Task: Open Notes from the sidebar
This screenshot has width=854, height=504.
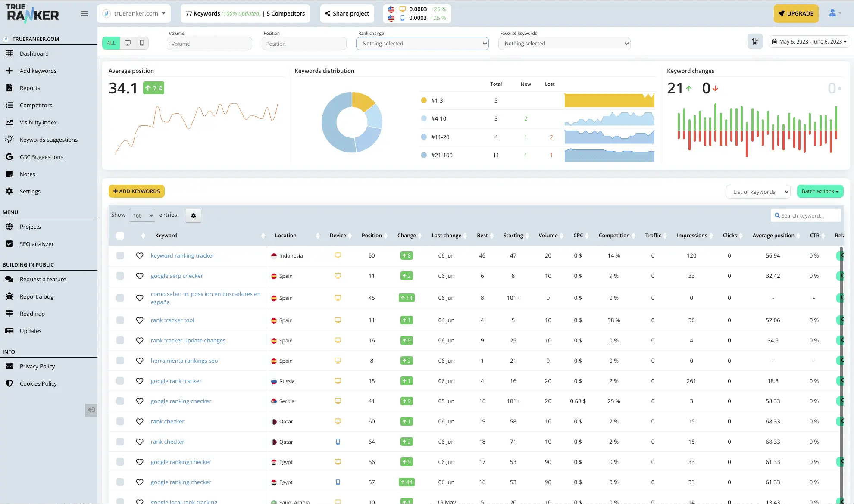Action: tap(28, 174)
